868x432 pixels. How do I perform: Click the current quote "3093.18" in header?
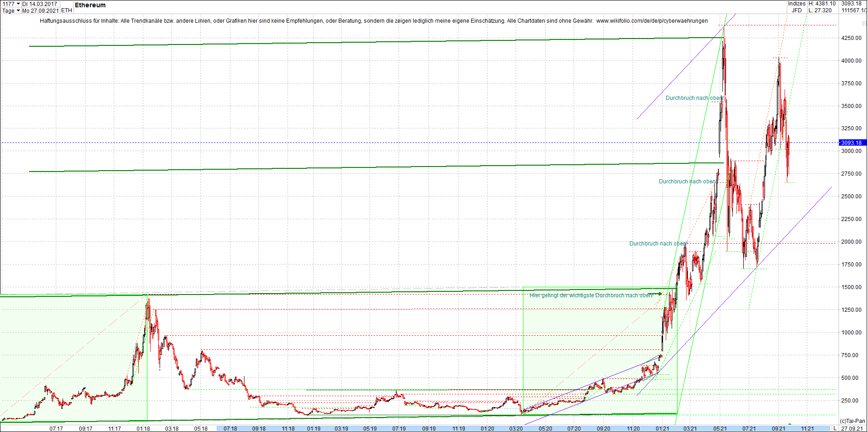tap(852, 3)
